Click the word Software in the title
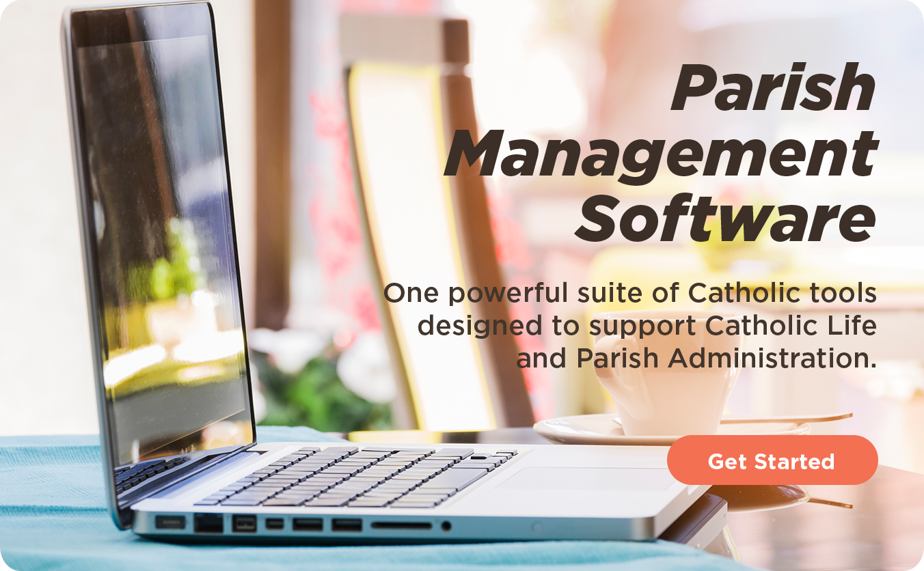This screenshot has width=924, height=571. pos(724,218)
